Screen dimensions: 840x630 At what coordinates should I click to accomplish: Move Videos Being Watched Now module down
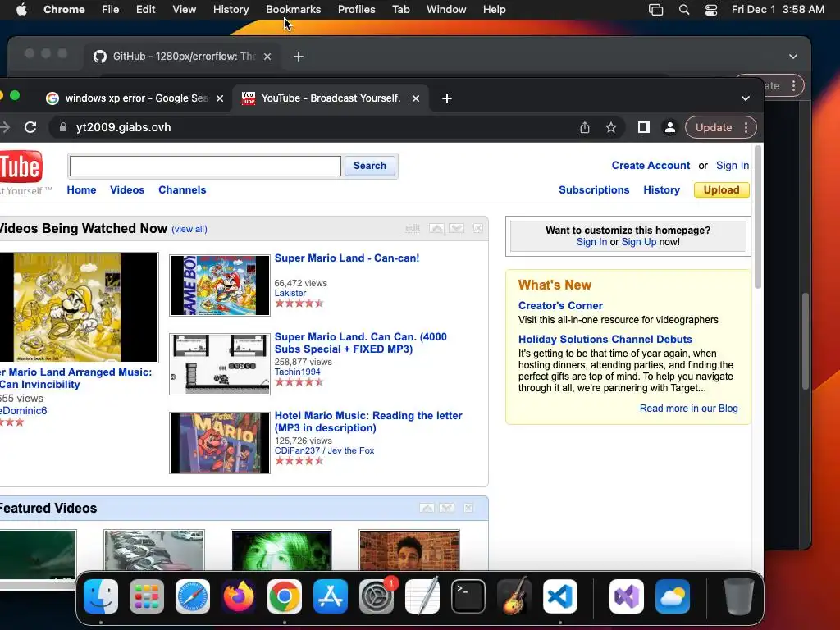(456, 229)
